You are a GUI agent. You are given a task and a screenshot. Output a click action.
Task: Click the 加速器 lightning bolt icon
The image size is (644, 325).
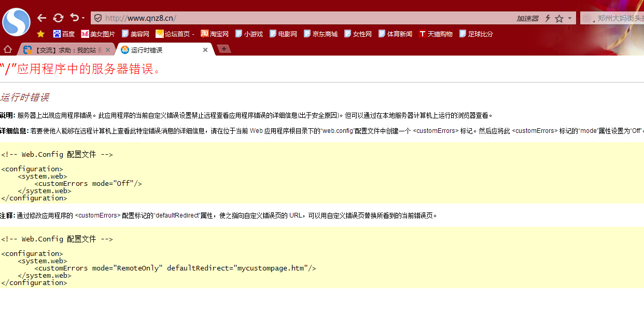pos(547,19)
